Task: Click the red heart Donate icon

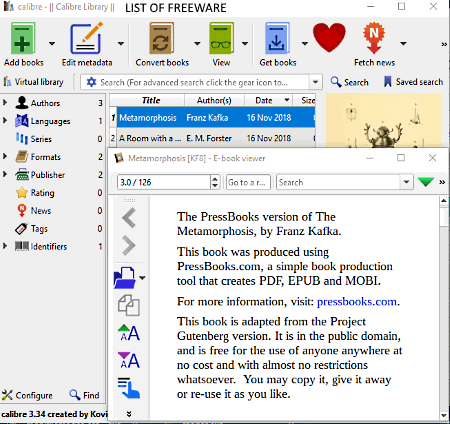Action: click(329, 37)
